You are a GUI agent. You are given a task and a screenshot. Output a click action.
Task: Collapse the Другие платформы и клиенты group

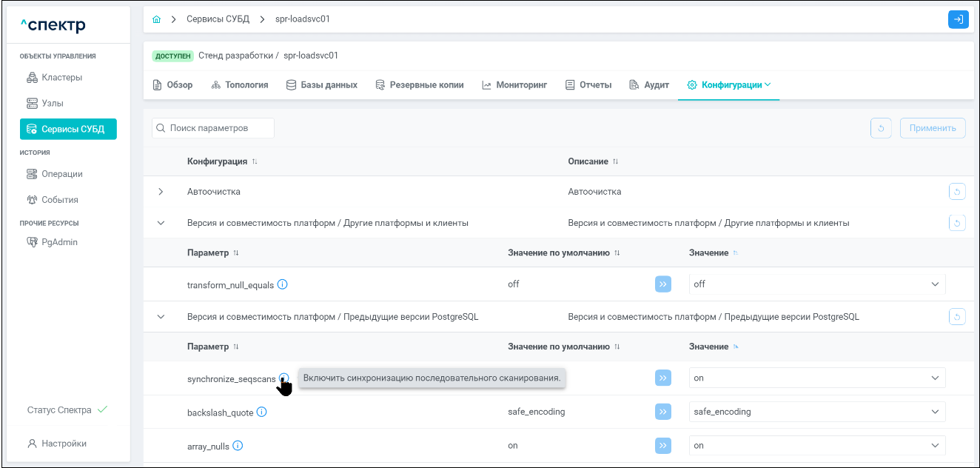pyautogui.click(x=161, y=223)
